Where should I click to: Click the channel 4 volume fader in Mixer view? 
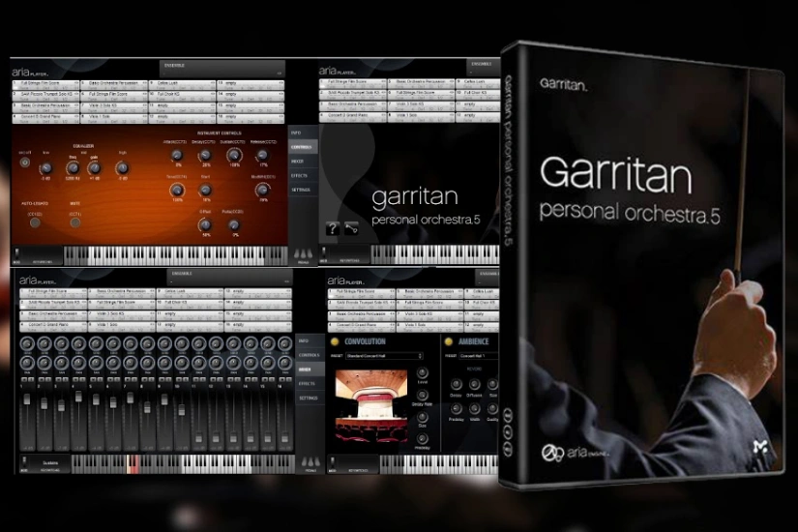(x=79, y=397)
